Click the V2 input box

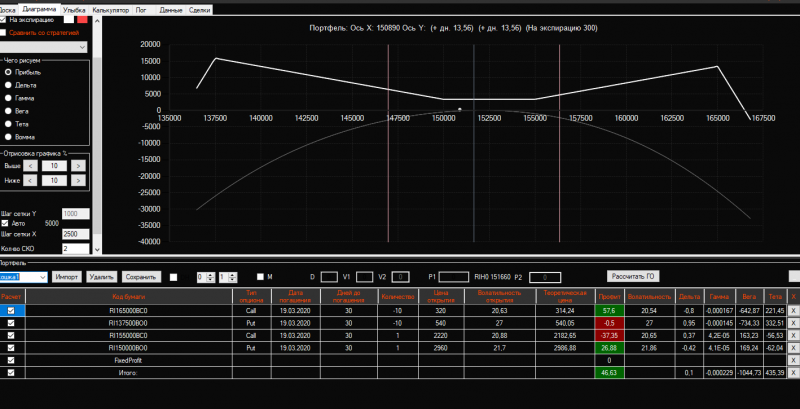401,277
